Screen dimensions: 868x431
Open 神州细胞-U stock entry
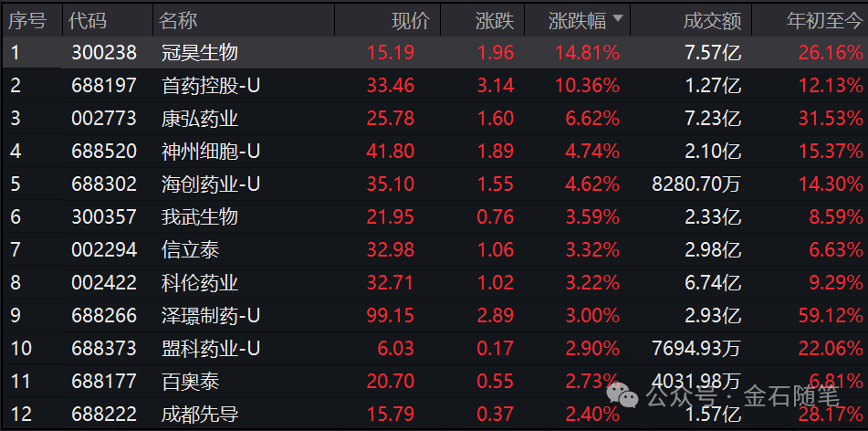tap(211, 152)
